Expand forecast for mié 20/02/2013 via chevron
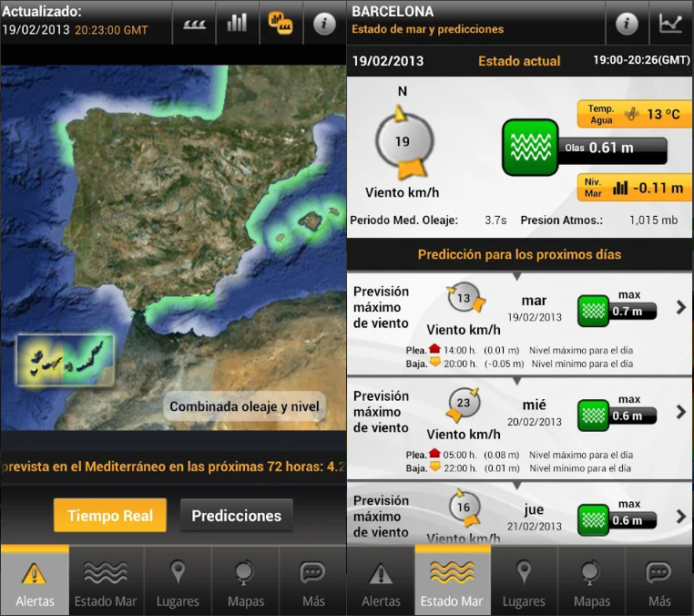The image size is (694, 616). pos(681,412)
